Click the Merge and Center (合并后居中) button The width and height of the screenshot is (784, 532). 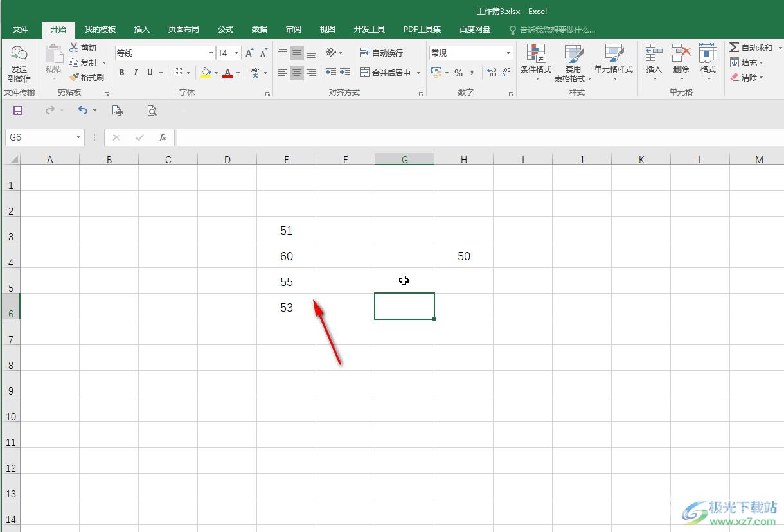click(x=385, y=73)
